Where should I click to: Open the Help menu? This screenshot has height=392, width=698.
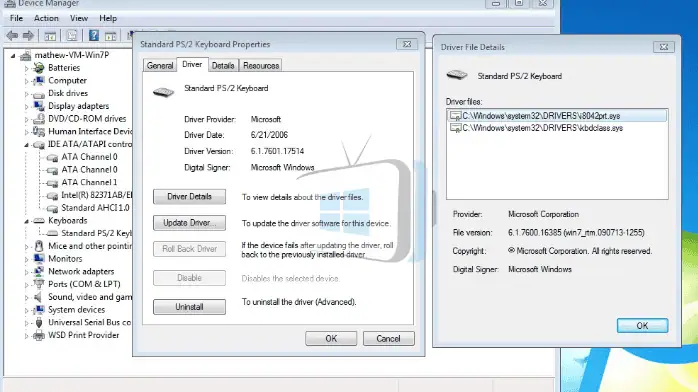pos(108,18)
